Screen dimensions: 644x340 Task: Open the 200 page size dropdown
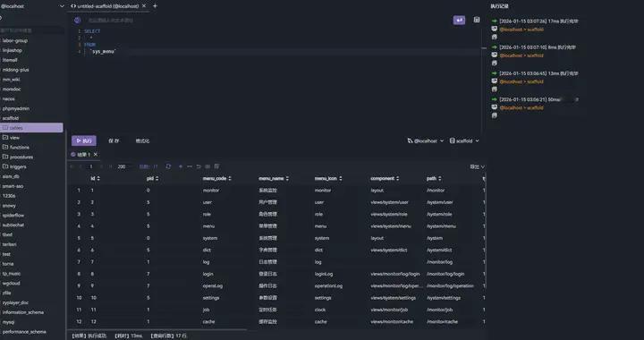pyautogui.click(x=124, y=166)
